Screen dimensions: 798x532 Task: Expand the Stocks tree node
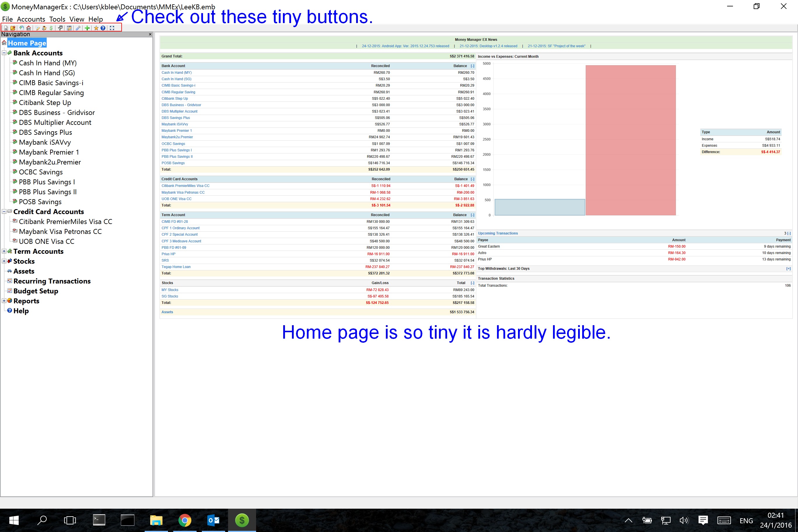pyautogui.click(x=4, y=261)
